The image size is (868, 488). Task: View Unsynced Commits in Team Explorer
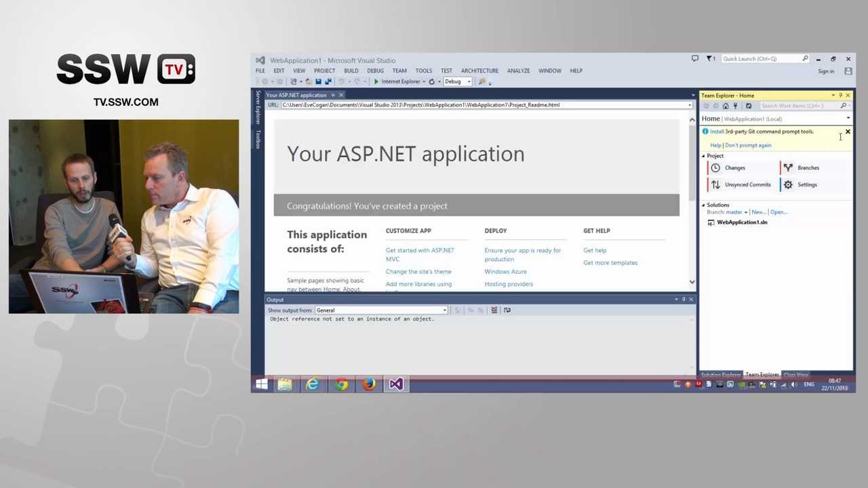tap(747, 184)
